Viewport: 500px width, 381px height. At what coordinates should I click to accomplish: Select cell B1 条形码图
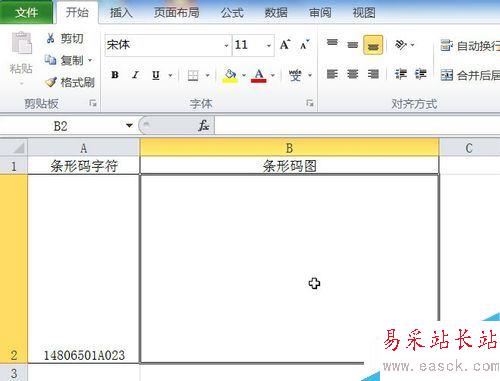point(289,166)
